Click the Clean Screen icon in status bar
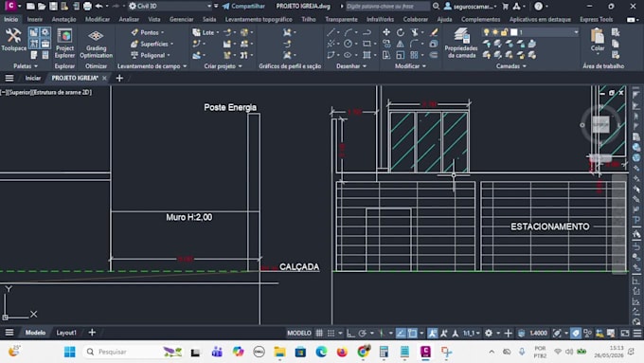644x363 pixels. click(625, 333)
